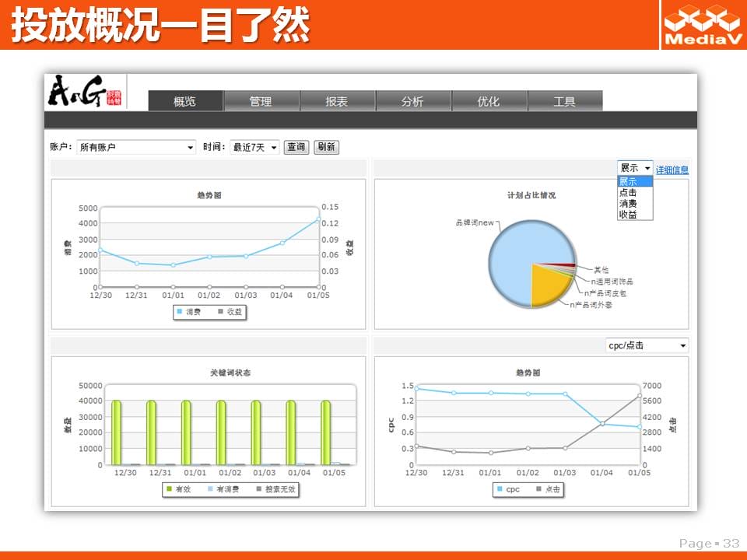
Task: Click the 关键词状态 chart title
Action: click(x=230, y=373)
